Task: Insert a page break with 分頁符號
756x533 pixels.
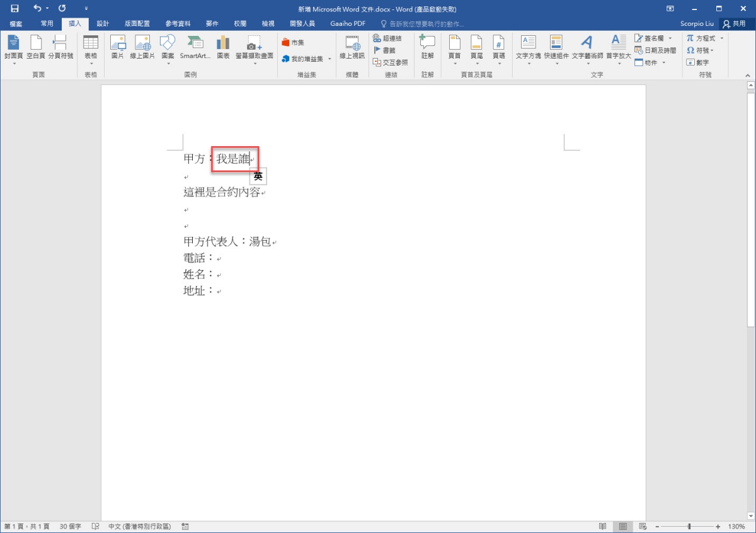Action: click(60, 48)
